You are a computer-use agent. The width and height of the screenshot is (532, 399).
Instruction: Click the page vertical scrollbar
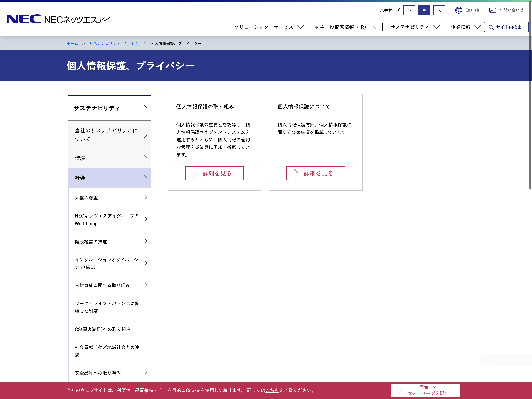coord(530,96)
